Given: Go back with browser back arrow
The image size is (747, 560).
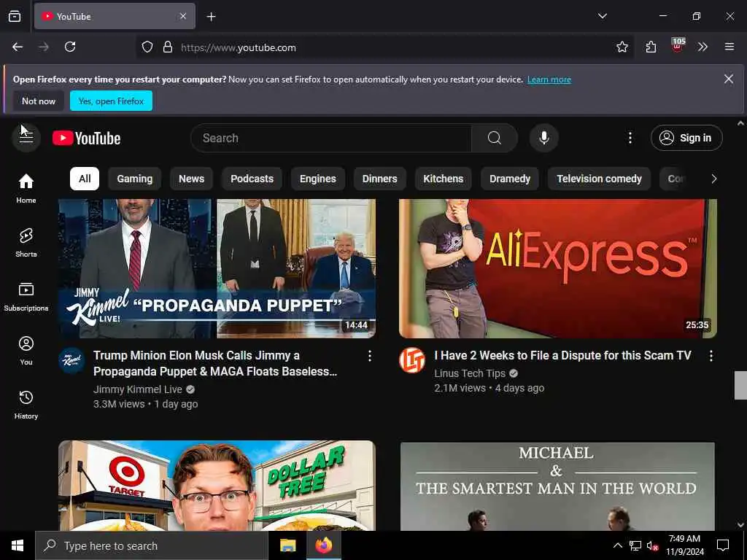Looking at the screenshot, I should [18, 47].
